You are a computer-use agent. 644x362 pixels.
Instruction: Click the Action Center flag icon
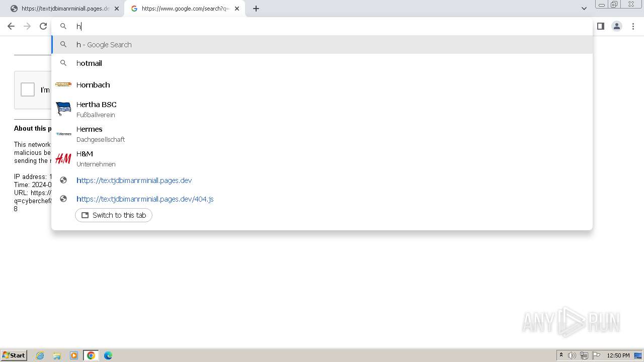[x=596, y=355]
